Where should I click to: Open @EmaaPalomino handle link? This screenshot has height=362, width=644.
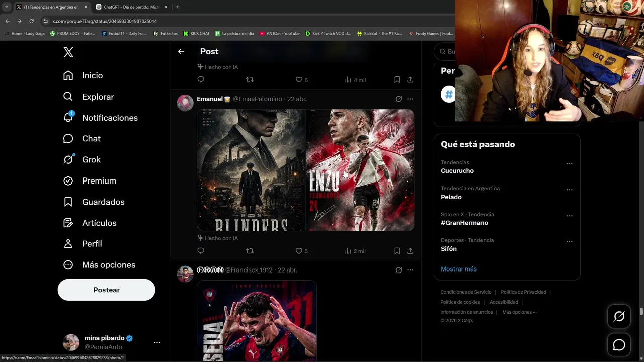(x=257, y=99)
